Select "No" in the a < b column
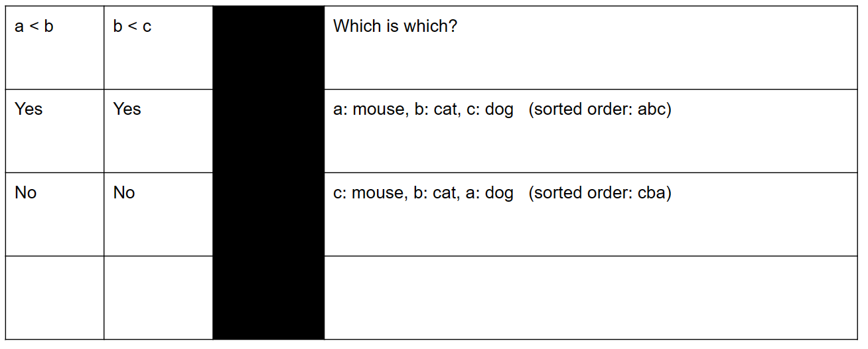 [25, 192]
